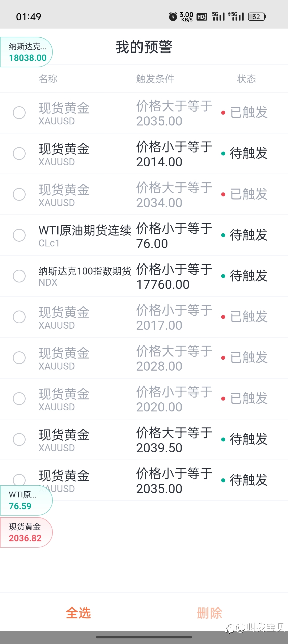Tap the 删除 delete button
Image resolution: width=288 pixels, height=644 pixels.
tap(210, 613)
